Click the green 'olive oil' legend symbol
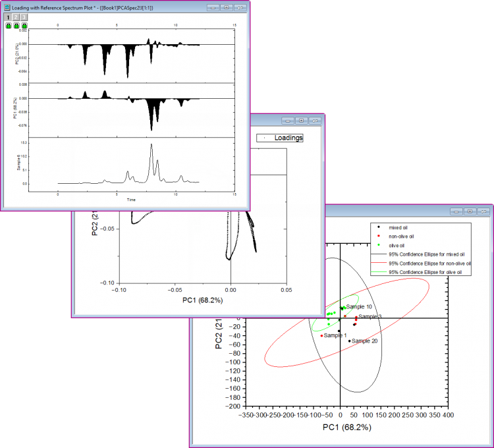494x448 pixels. click(379, 245)
